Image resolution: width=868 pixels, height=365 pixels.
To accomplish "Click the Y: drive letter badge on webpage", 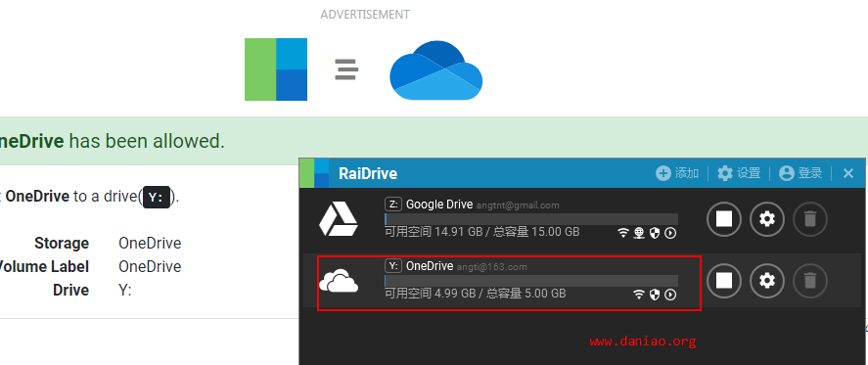I will pos(157,198).
